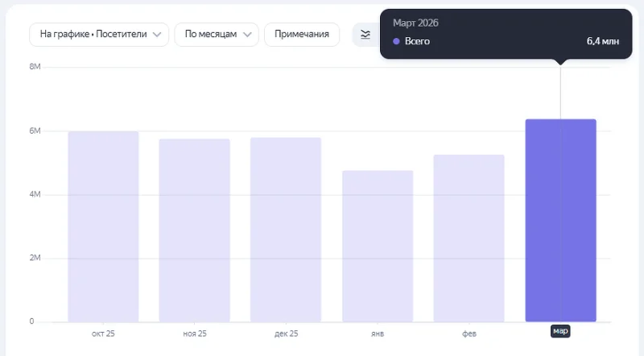Click the 6,4 млн tooltip value
This screenshot has height=356, width=644.
tap(604, 41)
